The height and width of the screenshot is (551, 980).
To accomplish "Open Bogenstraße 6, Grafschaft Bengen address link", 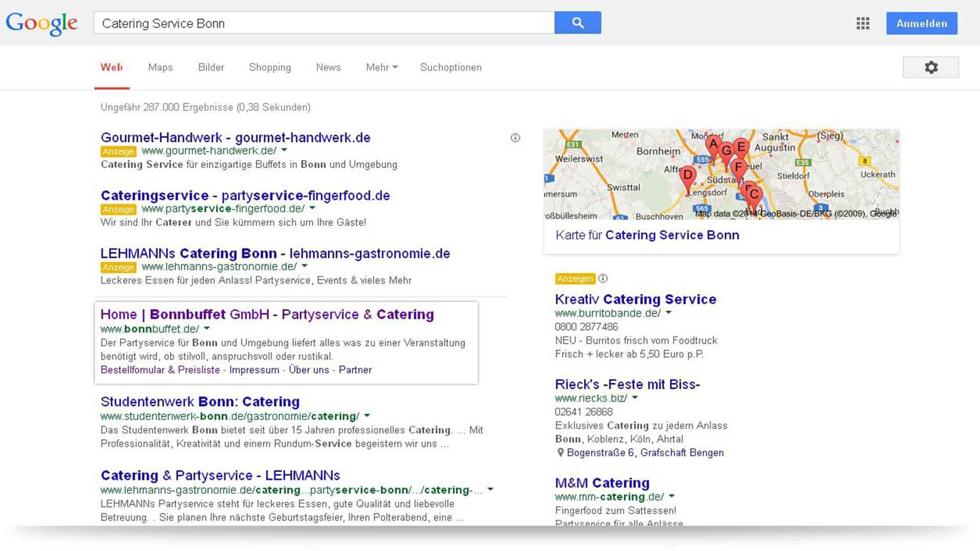I will coord(645,453).
